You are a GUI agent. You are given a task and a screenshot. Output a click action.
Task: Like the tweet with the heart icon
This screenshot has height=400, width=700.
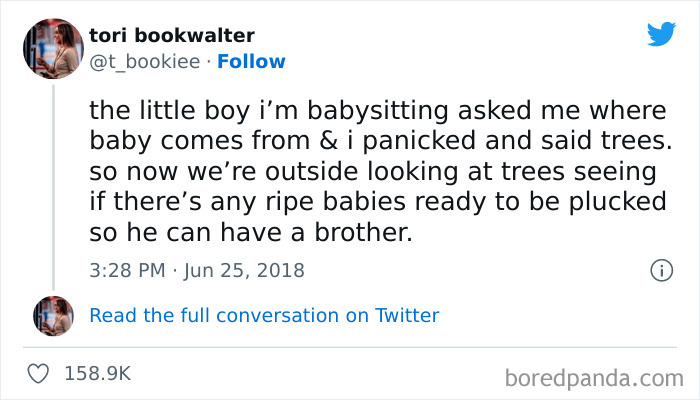(x=41, y=374)
